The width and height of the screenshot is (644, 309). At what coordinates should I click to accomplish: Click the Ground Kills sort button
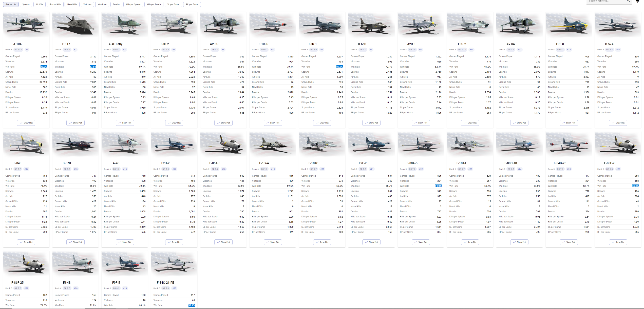pyautogui.click(x=55, y=4)
